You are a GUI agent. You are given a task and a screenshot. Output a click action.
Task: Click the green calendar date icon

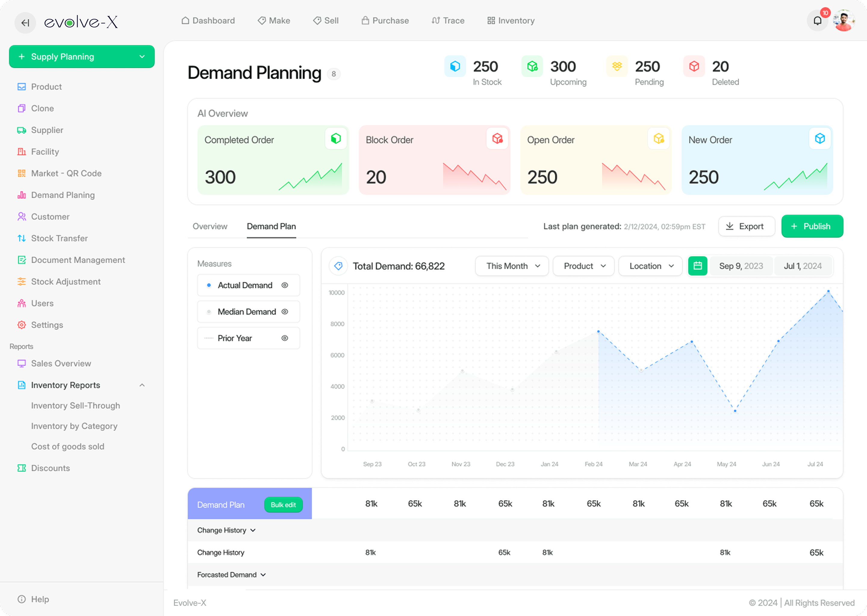coord(697,266)
